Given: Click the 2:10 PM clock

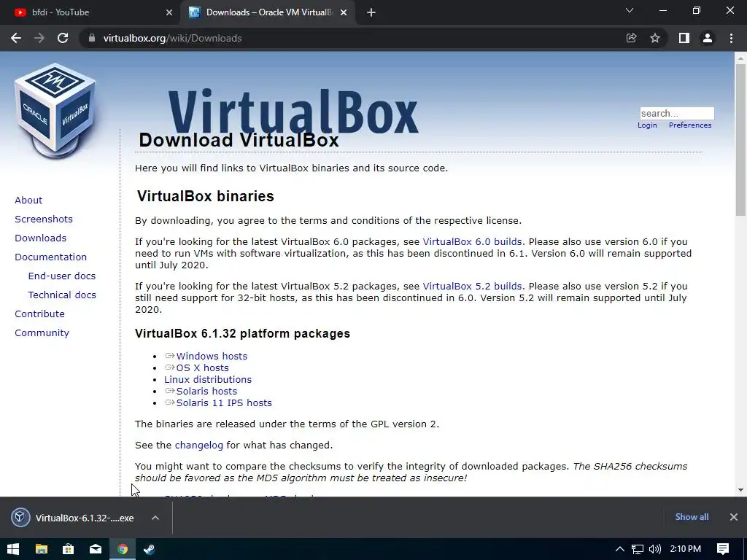Looking at the screenshot, I should (686, 549).
